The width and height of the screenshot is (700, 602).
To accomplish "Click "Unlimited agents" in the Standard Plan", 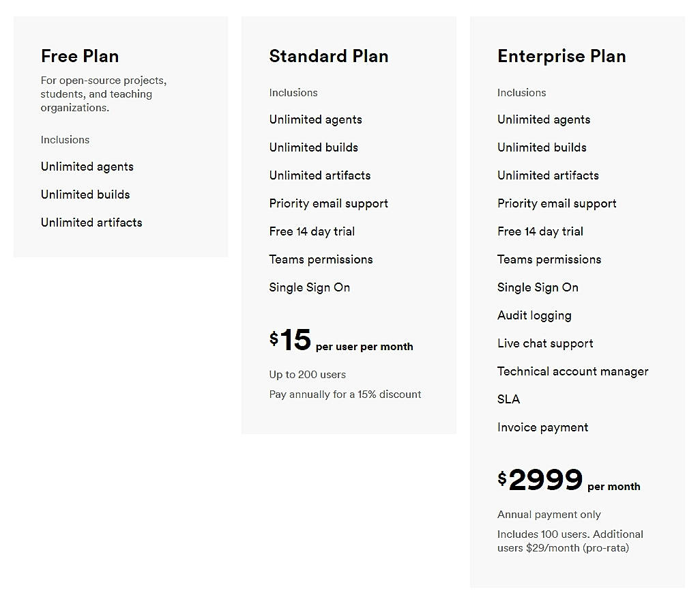I will point(315,119).
